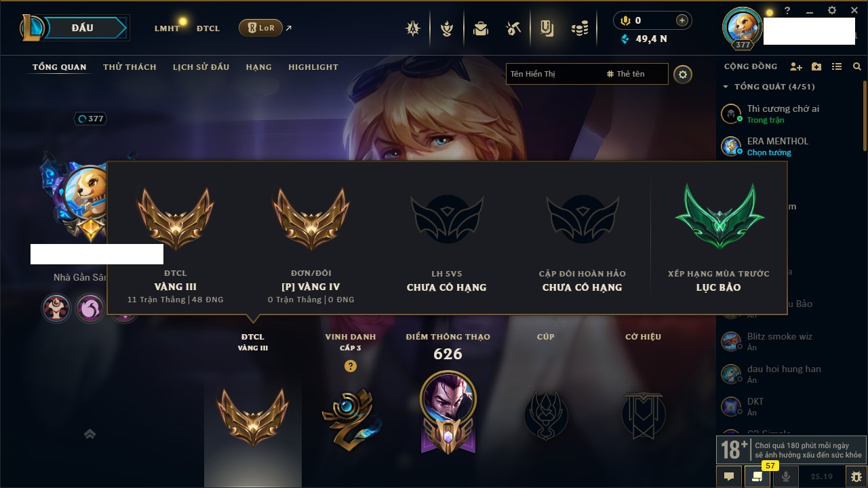Open the VINH DANH help question mark
The image size is (868, 488).
click(x=350, y=366)
